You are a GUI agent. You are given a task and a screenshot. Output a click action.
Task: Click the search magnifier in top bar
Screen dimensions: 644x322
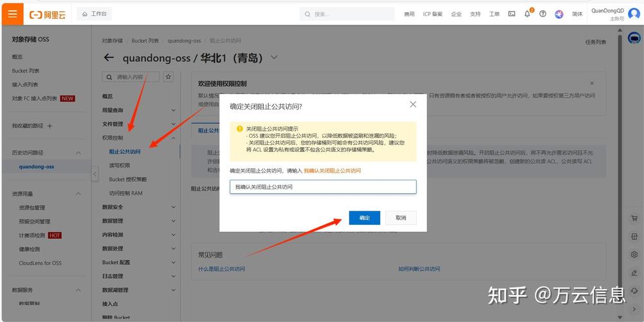tap(308, 14)
